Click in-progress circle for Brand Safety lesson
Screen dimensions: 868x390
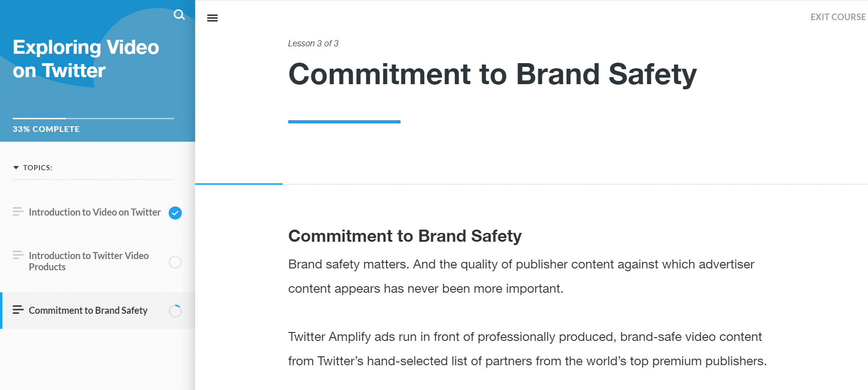[x=175, y=311]
